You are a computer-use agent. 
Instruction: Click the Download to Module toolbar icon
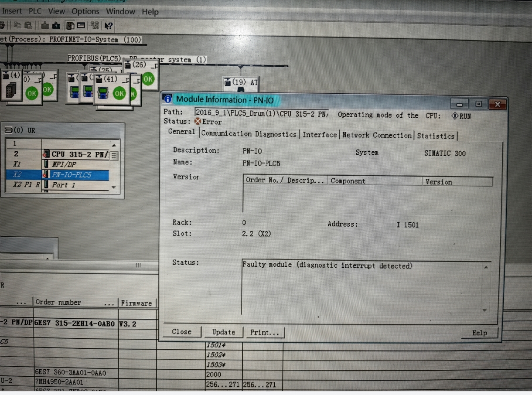[45, 25]
